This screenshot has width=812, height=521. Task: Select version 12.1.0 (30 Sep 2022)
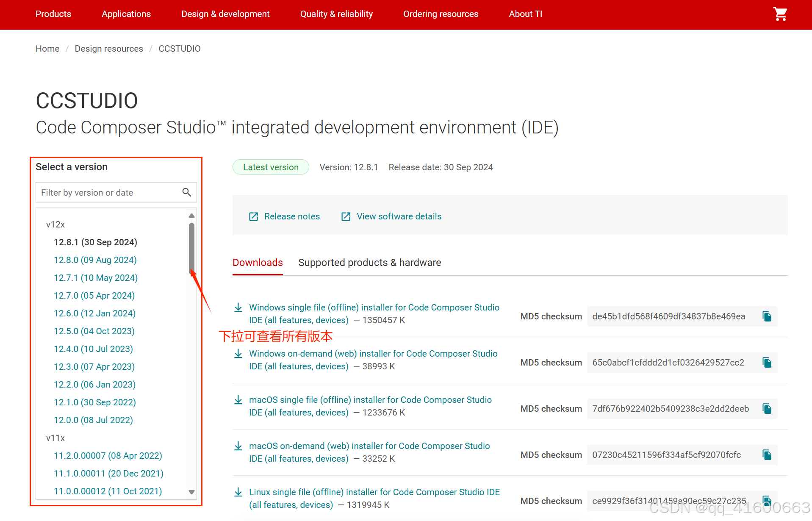(95, 402)
